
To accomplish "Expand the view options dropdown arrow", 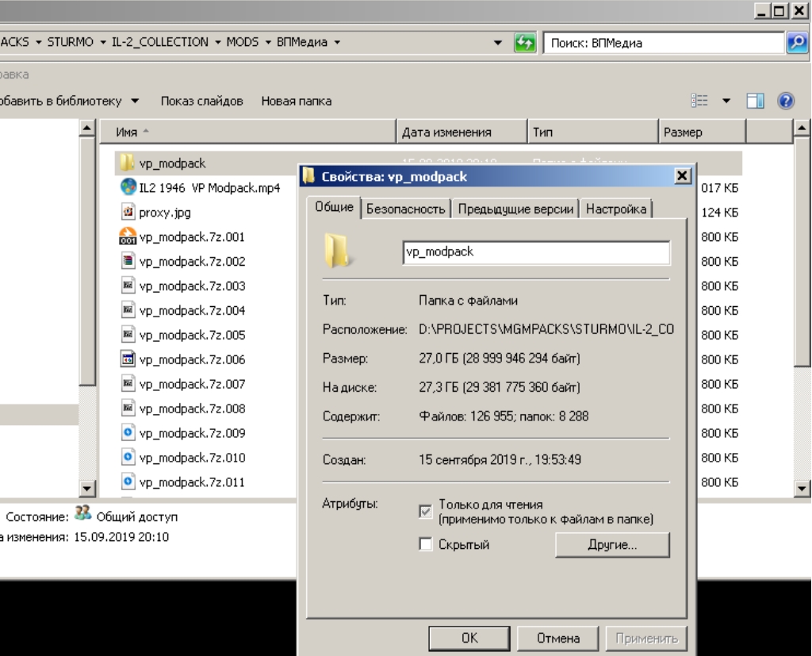I will [726, 101].
